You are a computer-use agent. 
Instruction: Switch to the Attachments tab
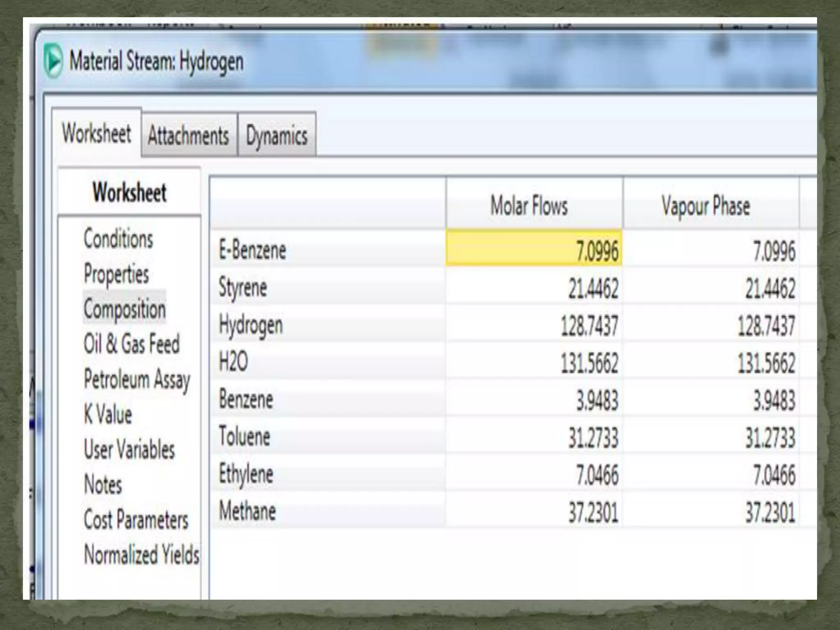189,135
